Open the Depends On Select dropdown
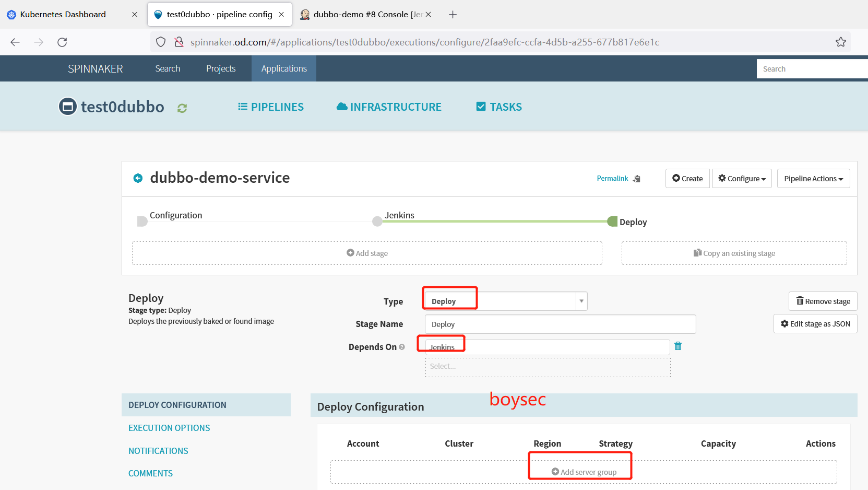The image size is (868, 490). [548, 367]
